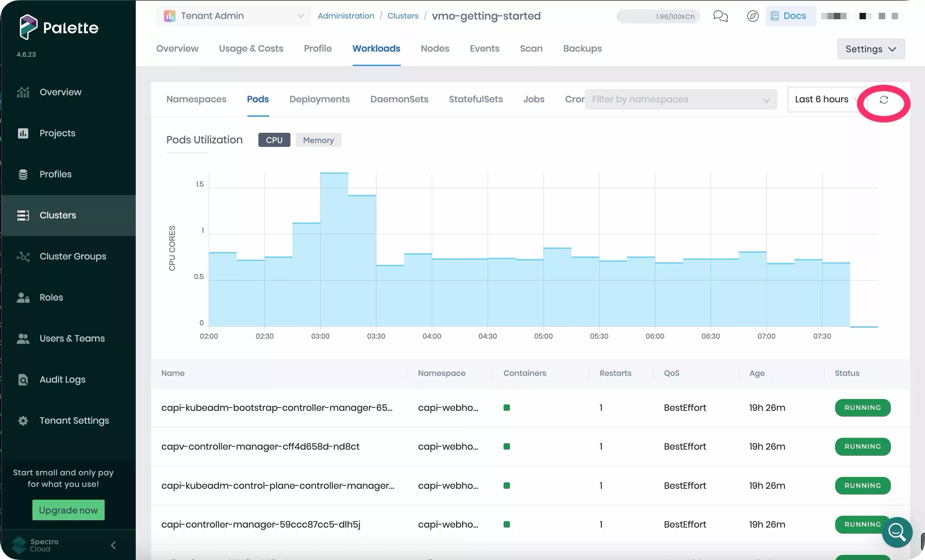Open the Filter by namespaces dropdown
The width and height of the screenshot is (925, 560).
680,99
